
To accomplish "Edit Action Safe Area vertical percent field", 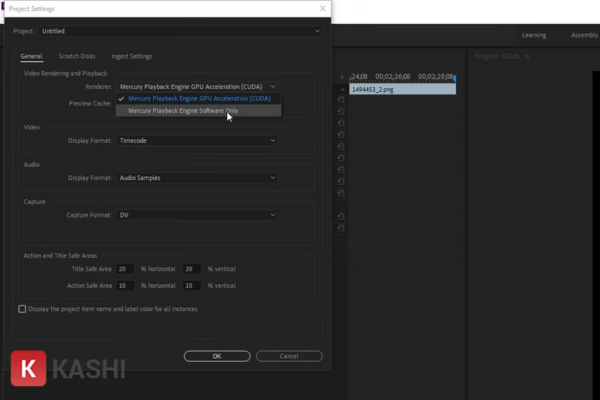I will (x=192, y=286).
